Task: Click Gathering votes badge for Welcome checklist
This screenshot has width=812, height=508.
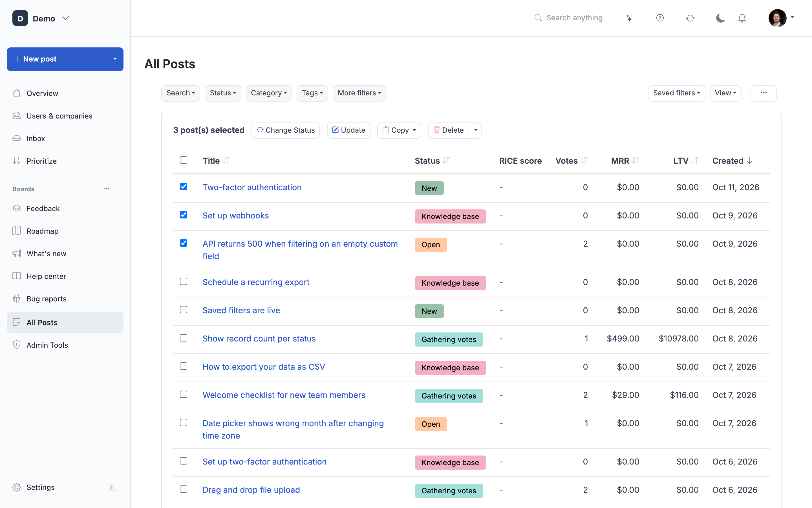Action: coord(449,396)
